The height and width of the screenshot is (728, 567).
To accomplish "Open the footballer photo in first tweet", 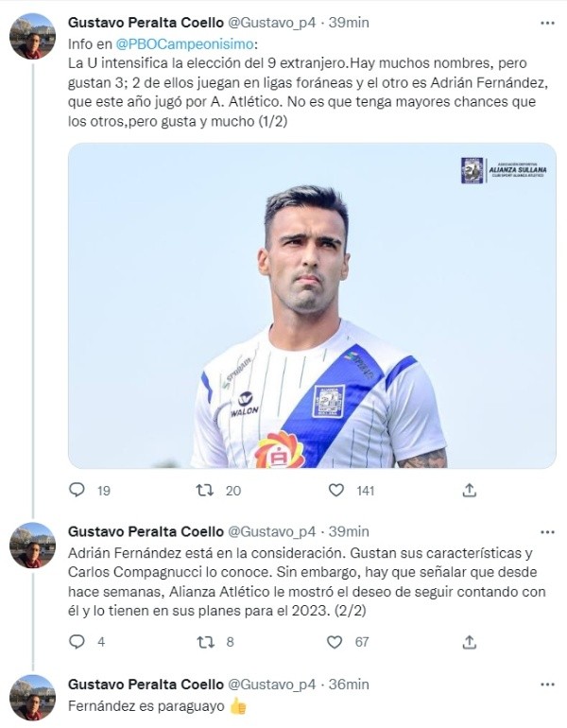I will click(x=312, y=305).
